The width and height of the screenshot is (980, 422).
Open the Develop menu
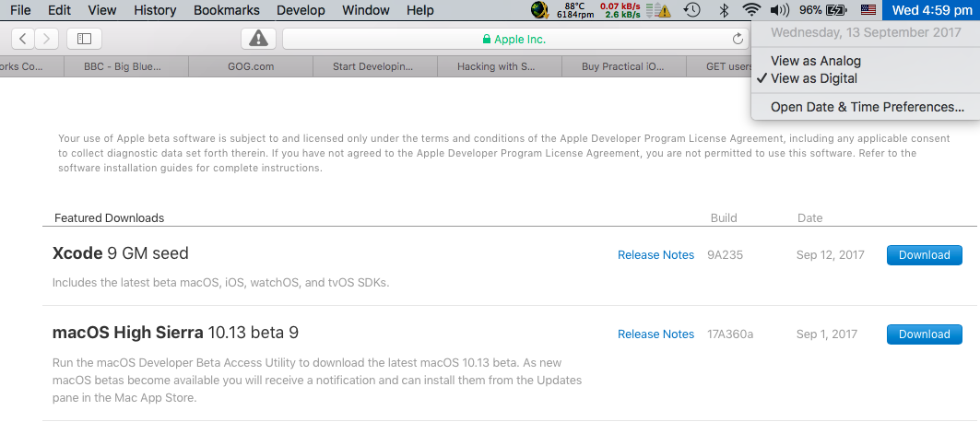(x=301, y=10)
